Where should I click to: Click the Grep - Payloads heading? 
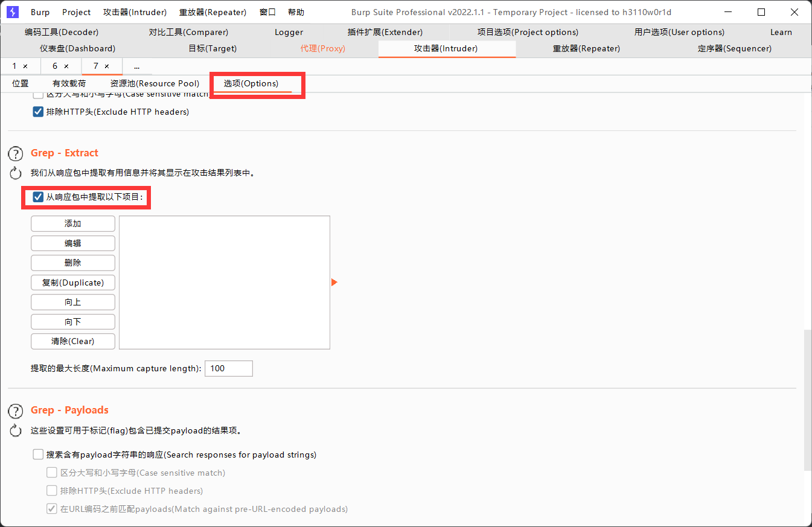[x=69, y=410]
